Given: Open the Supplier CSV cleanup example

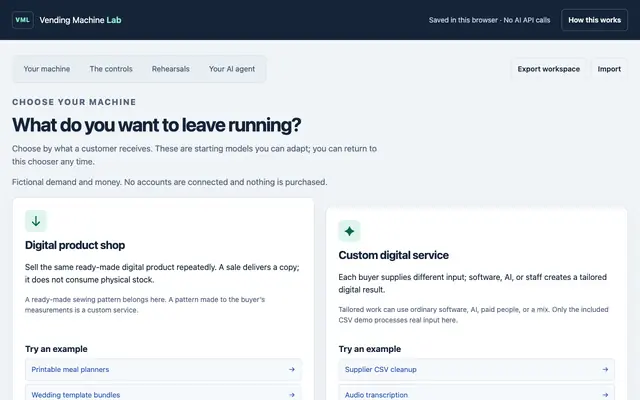Looking at the screenshot, I should point(477,369).
